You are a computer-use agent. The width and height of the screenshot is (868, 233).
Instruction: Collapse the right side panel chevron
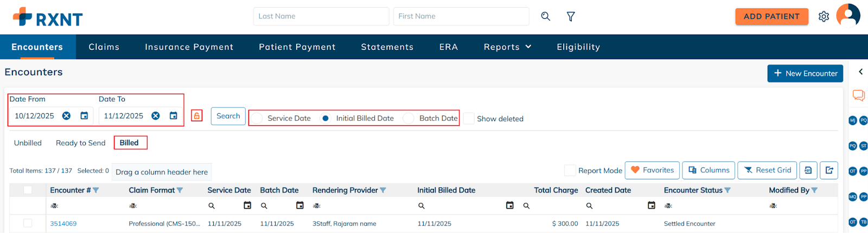(860, 72)
